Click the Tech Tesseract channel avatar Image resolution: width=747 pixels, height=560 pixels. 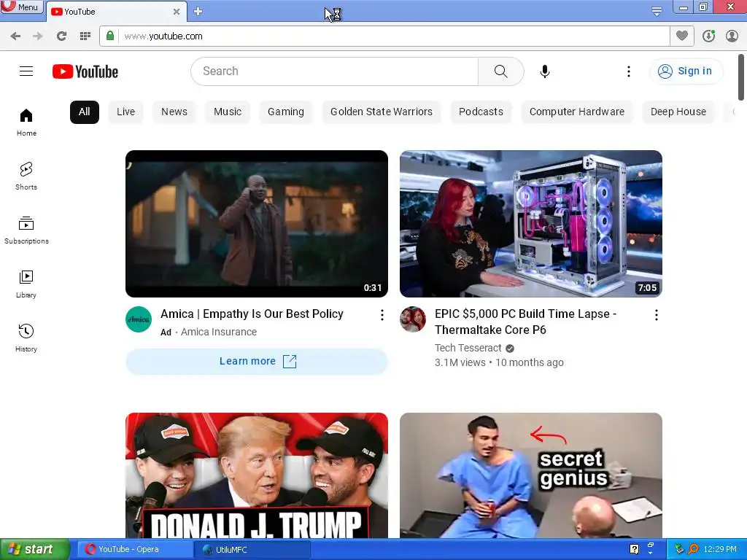[x=413, y=319]
